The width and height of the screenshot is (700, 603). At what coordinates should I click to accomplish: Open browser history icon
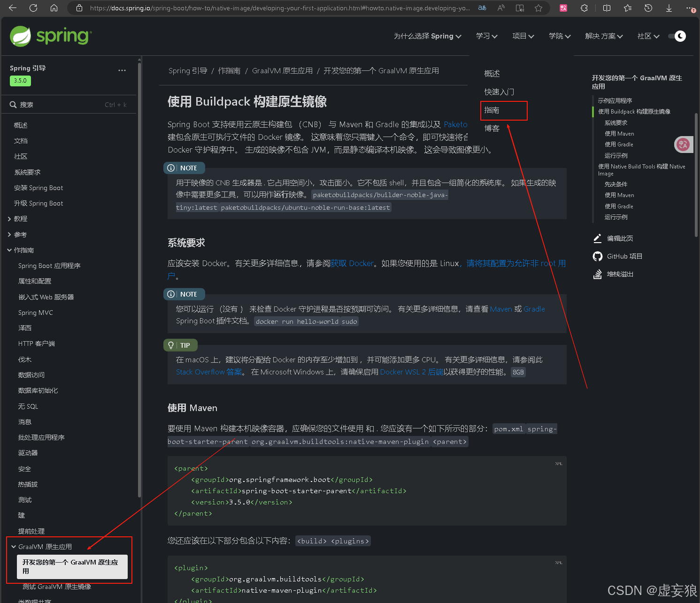pyautogui.click(x=648, y=8)
